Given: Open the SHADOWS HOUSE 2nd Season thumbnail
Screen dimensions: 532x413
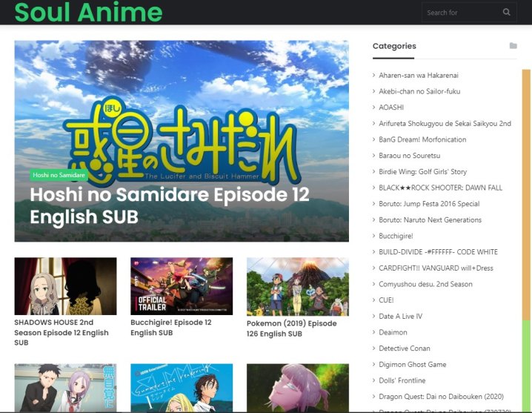Looking at the screenshot, I should click(x=65, y=286).
